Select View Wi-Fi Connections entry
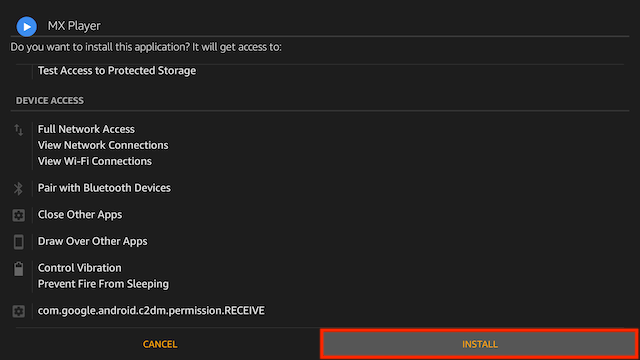The width and height of the screenshot is (640, 360). pos(95,161)
